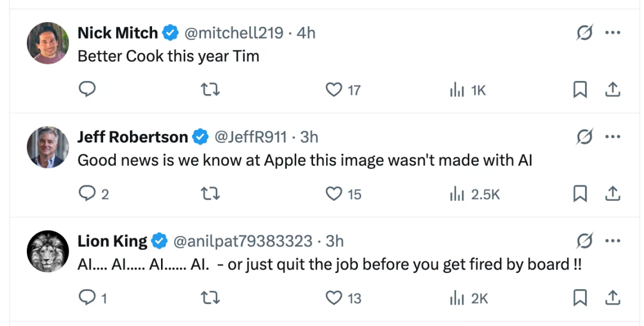View analytics showing 2.5K views

pyautogui.click(x=475, y=194)
